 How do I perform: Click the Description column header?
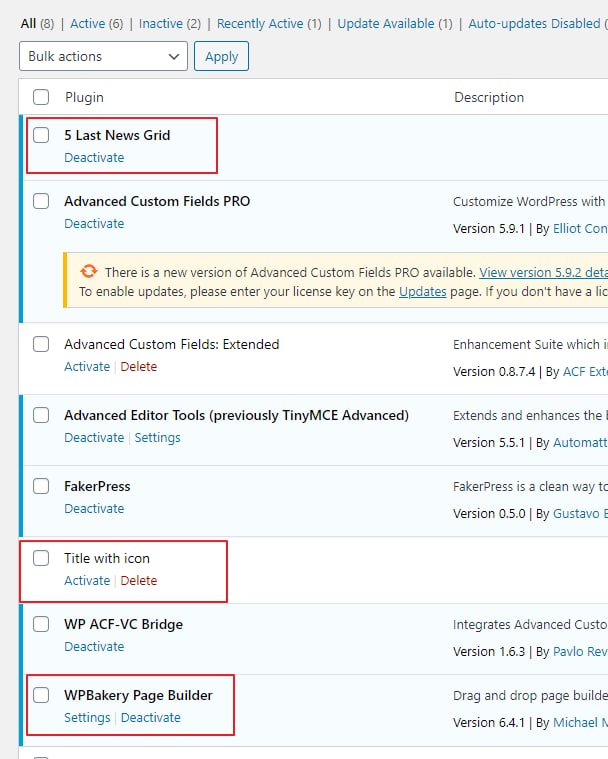[489, 97]
